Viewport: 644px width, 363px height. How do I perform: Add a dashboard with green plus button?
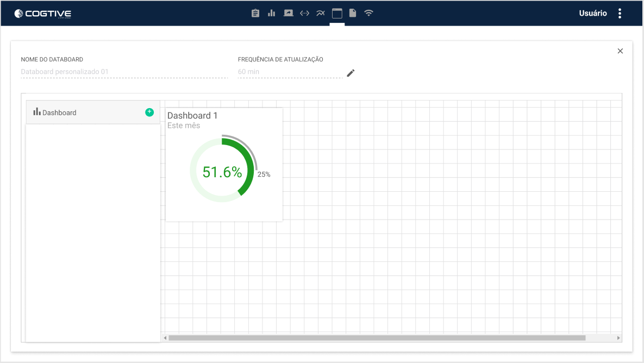tap(149, 112)
